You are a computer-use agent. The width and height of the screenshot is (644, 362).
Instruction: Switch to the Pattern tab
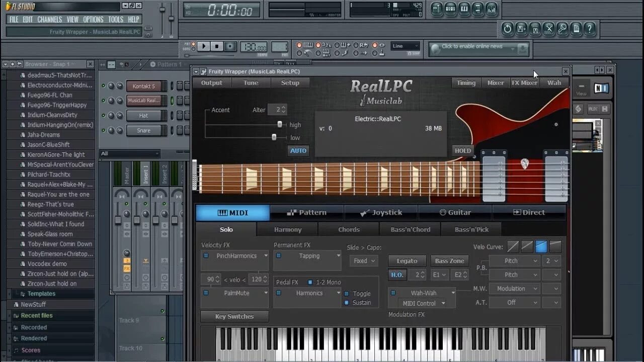coord(306,213)
